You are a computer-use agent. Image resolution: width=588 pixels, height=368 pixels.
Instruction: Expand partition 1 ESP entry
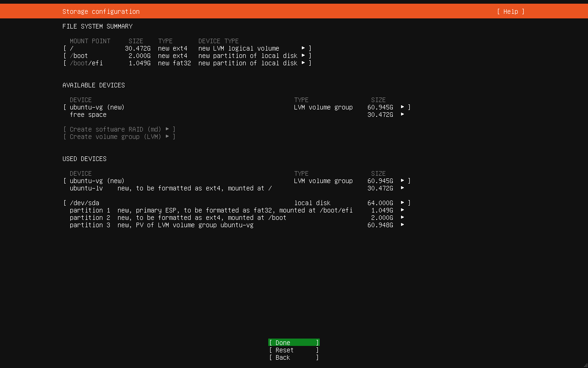(402, 210)
